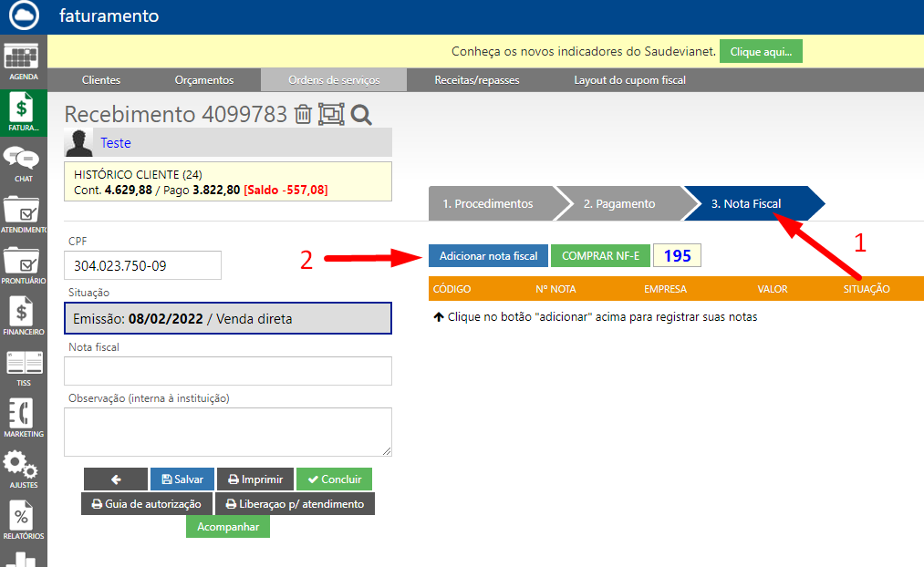Screen dimensions: 924x567
Task: Click Adicionar nota fiscal button
Action: click(x=488, y=256)
